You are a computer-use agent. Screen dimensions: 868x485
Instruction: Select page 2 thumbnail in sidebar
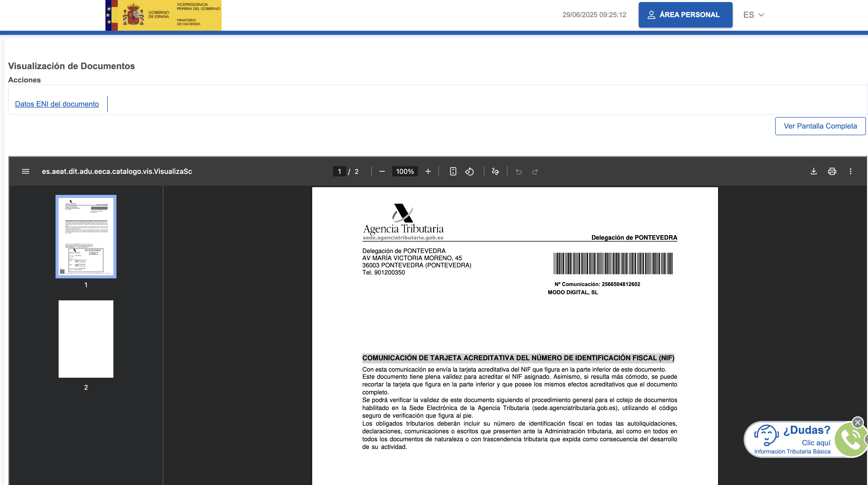[86, 339]
